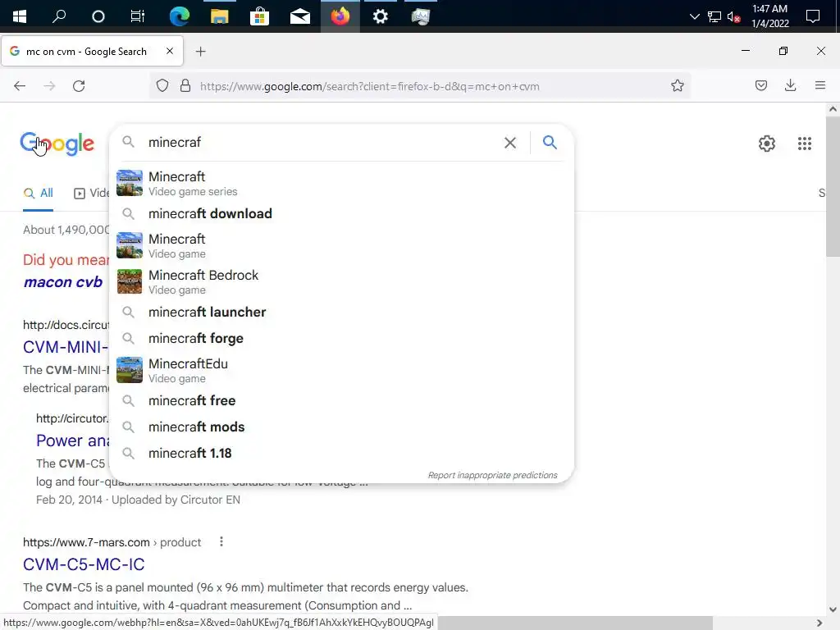Click the Google logo
This screenshot has height=630, width=840.
click(x=57, y=144)
